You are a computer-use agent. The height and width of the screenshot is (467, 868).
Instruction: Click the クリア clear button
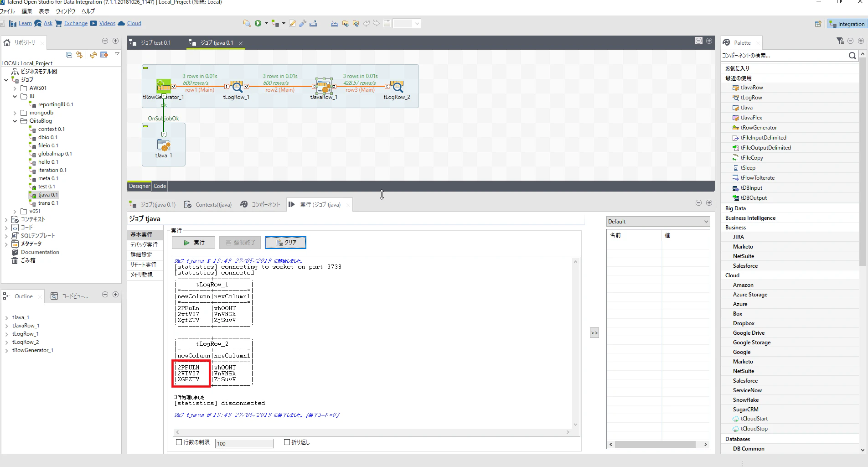pos(285,243)
